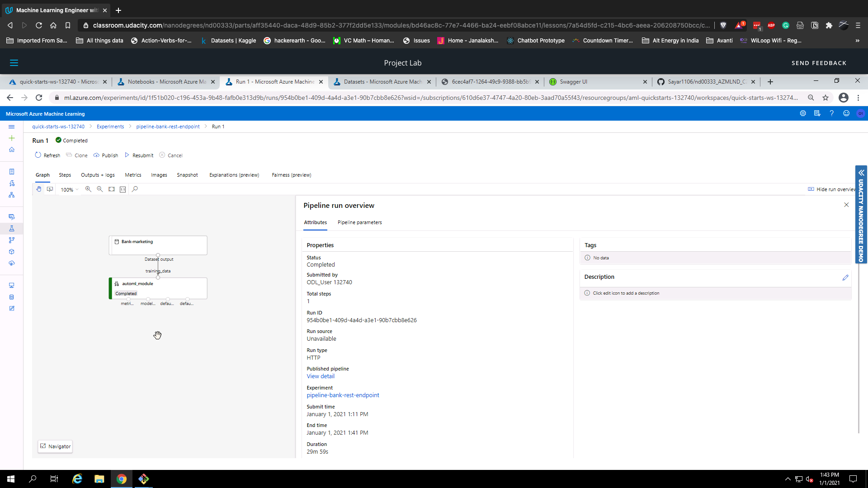Open Datastores from the sidebar
868x488 pixels.
point(12,297)
